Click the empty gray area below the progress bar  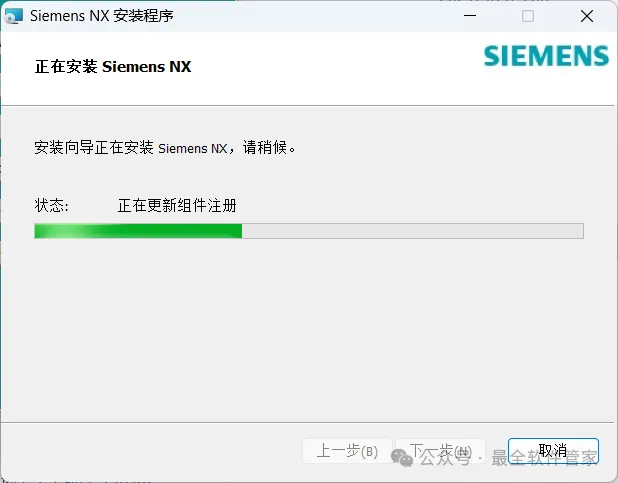point(307,327)
